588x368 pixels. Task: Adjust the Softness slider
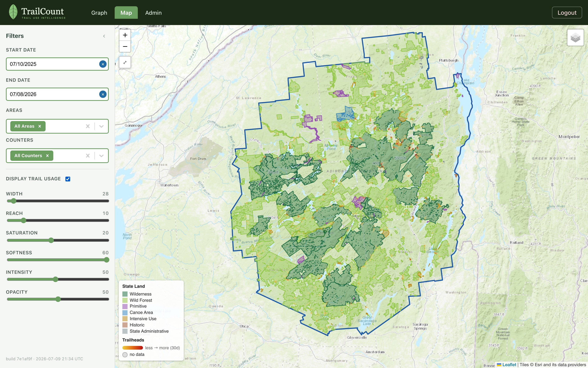click(58, 260)
